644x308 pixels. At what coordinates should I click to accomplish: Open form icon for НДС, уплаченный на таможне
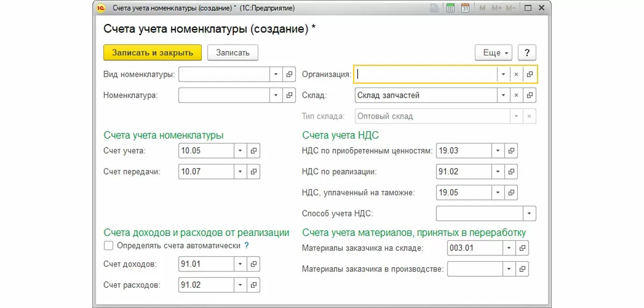tap(511, 192)
